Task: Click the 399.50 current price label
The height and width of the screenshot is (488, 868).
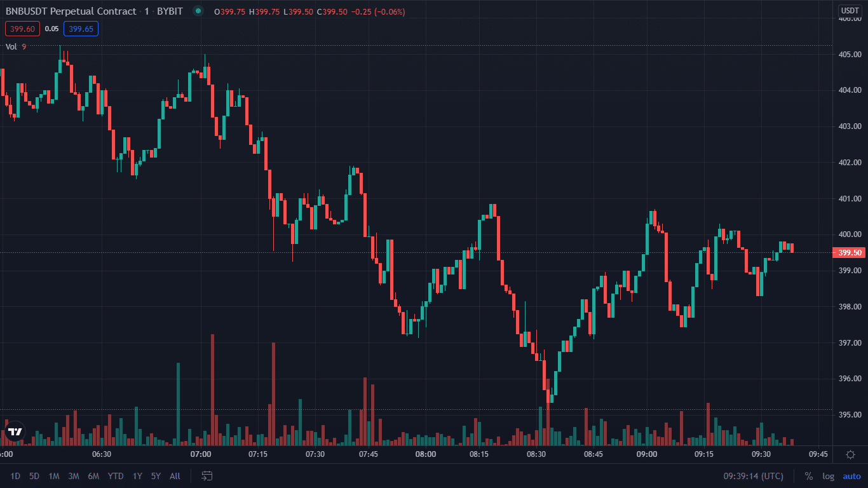Action: tap(850, 252)
